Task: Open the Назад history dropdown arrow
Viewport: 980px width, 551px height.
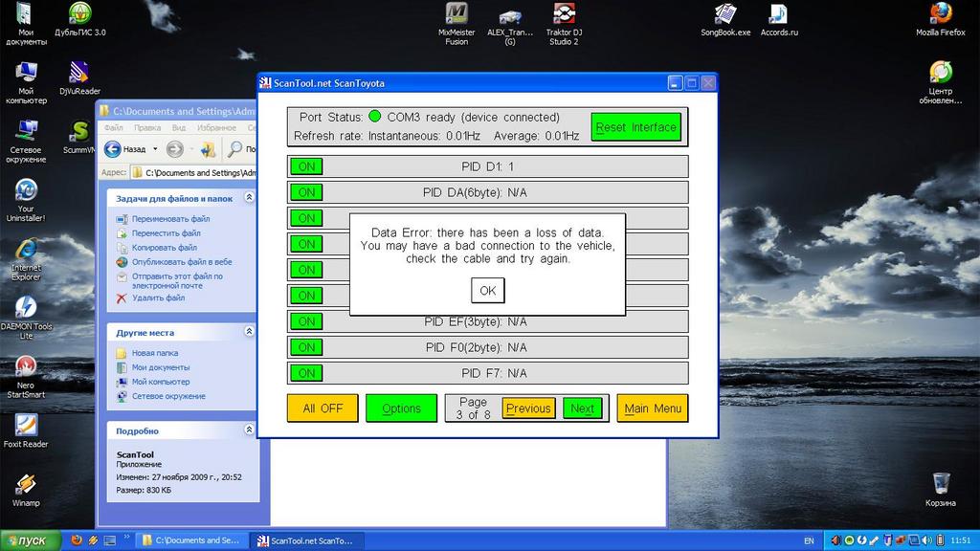Action: click(155, 149)
